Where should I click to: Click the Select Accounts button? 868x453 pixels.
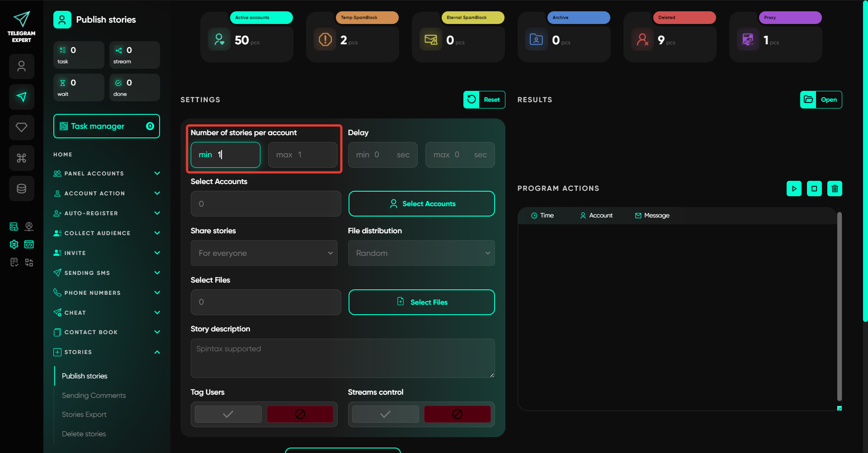click(421, 204)
